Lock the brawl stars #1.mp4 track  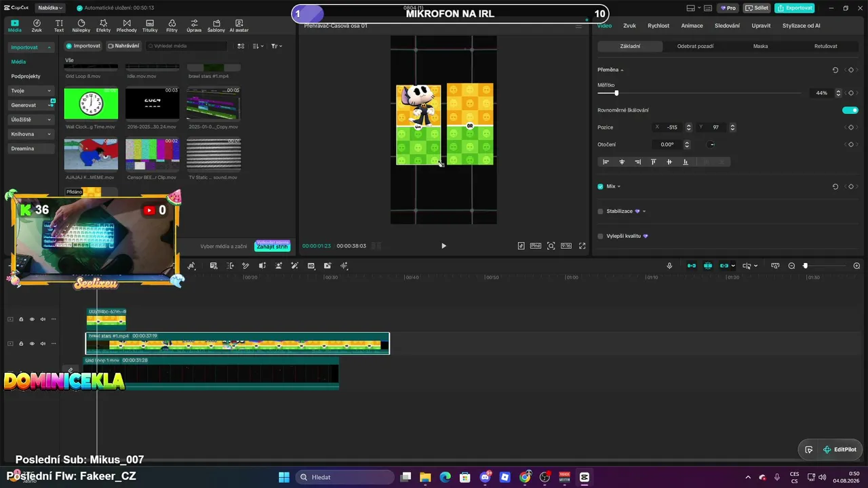click(21, 344)
